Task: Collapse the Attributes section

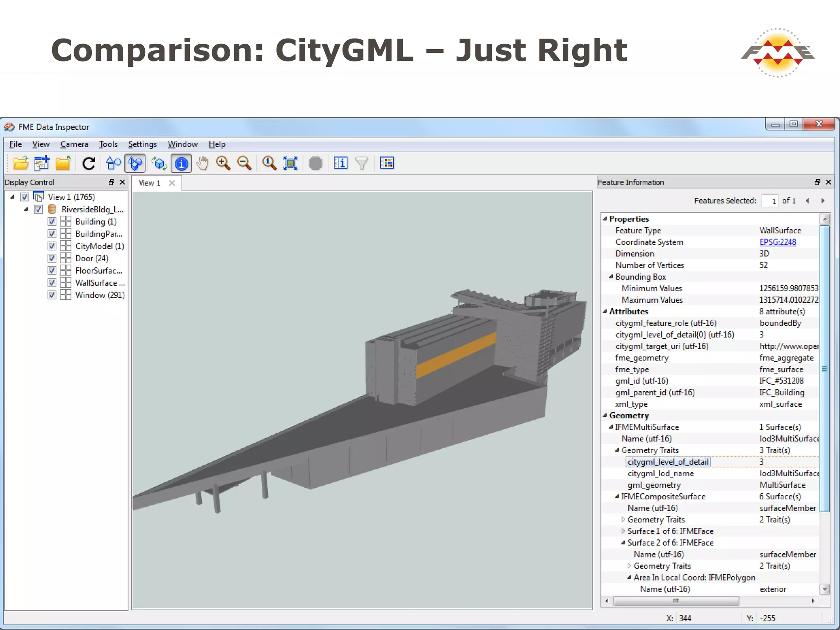Action: pos(605,311)
